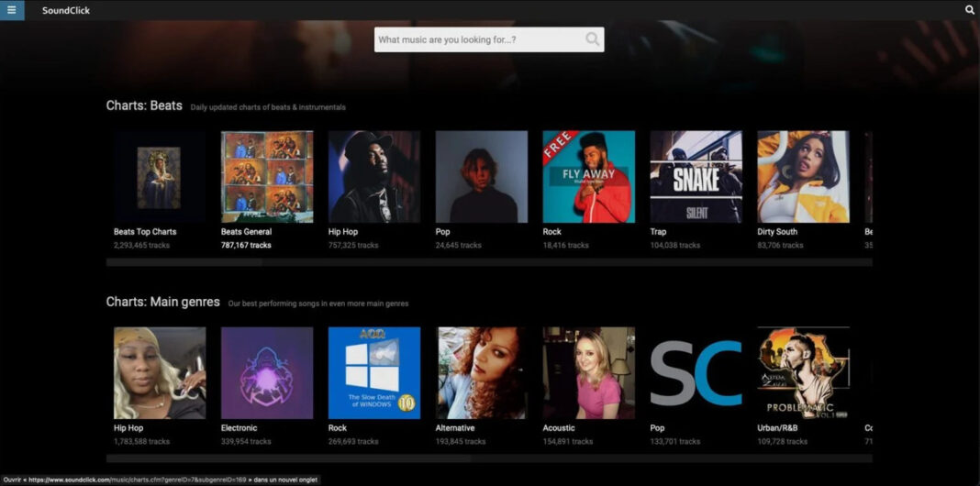The image size is (980, 486).
Task: Open the Fly Away Rock beats cover
Action: [x=589, y=177]
